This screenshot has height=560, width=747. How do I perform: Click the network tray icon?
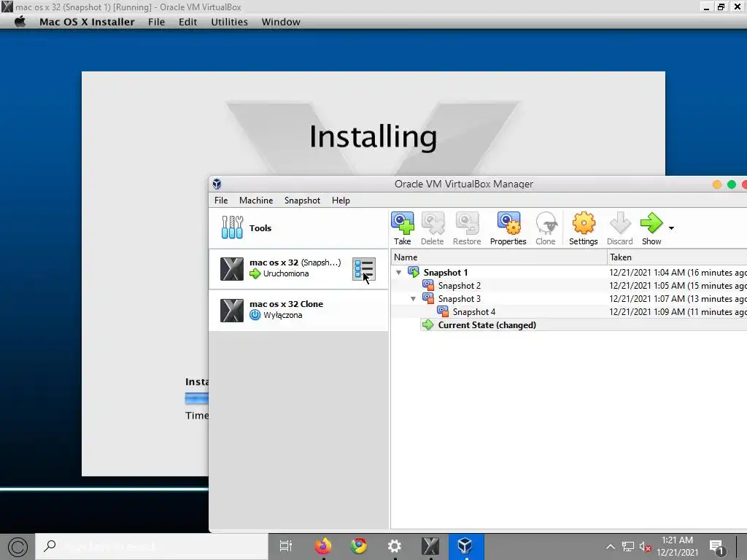tap(628, 547)
